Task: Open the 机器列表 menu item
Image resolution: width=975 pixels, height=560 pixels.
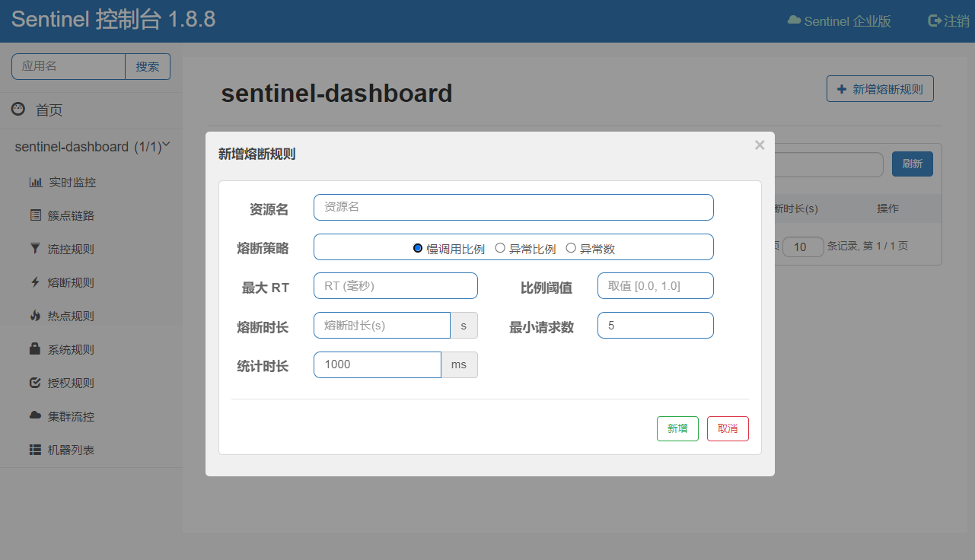Action: [71, 450]
